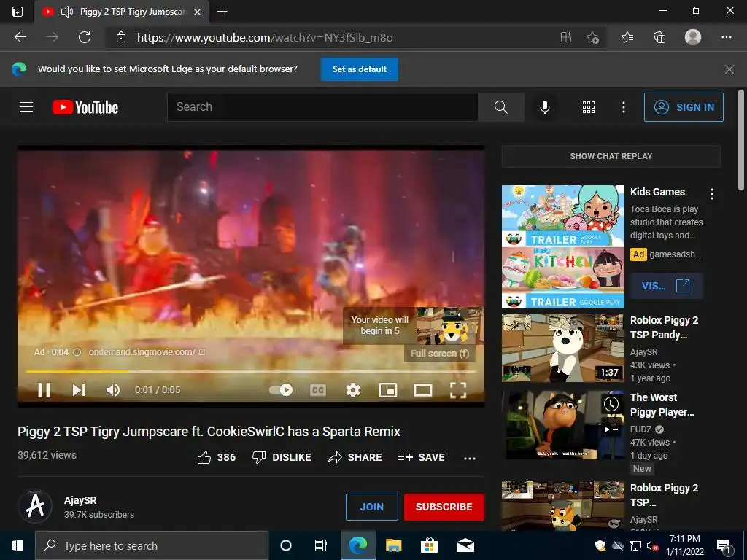Open Task View from taskbar
747x560 pixels.
pyautogui.click(x=321, y=545)
